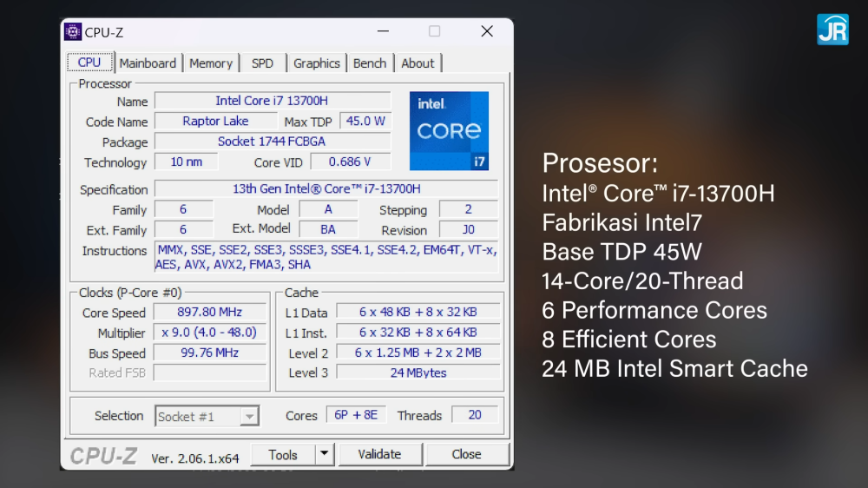
Task: Click the Threads value 20
Action: tap(475, 415)
